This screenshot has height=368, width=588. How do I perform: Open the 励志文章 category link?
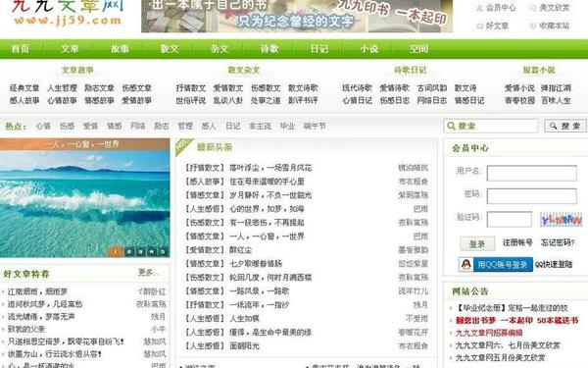click(x=99, y=88)
